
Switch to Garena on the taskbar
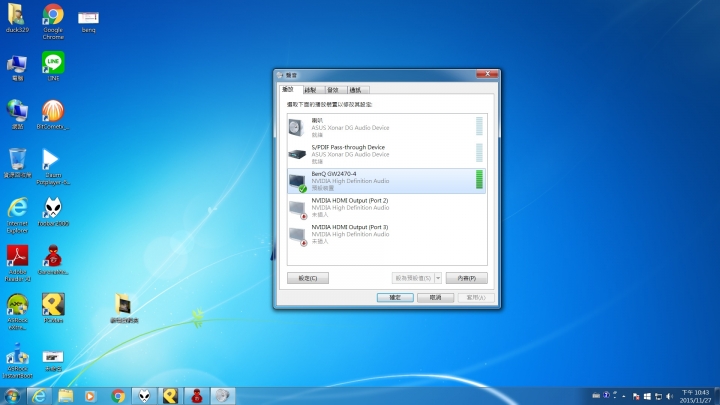coord(197,396)
